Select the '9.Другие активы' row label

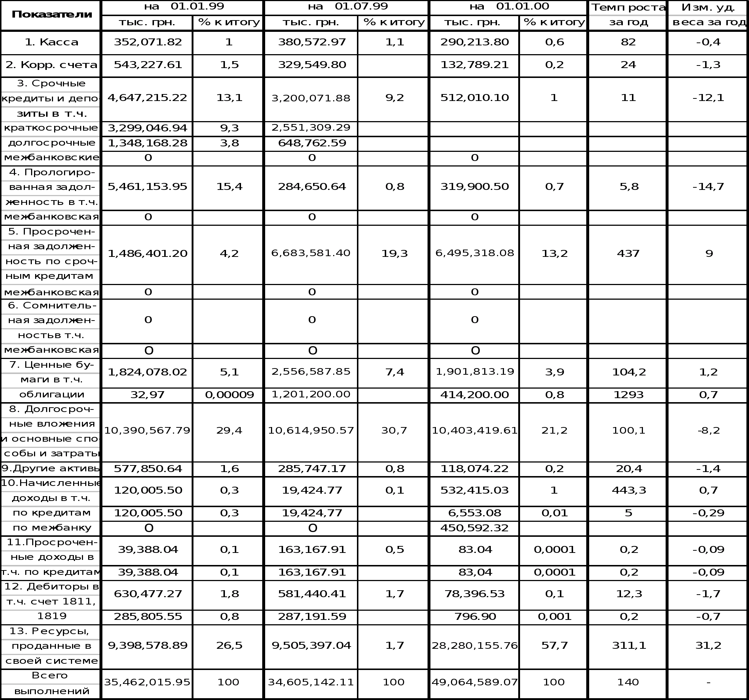(51, 468)
